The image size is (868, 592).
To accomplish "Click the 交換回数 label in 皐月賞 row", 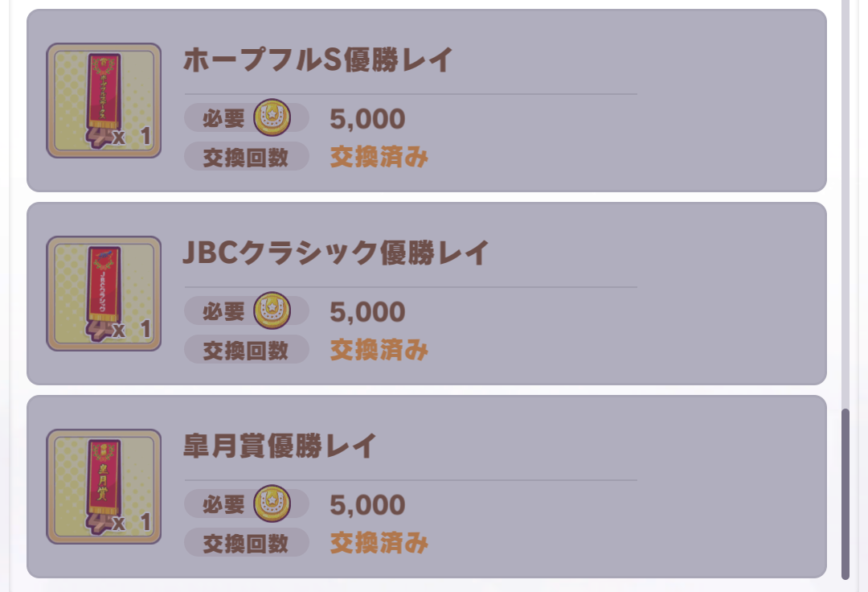I will tap(246, 543).
